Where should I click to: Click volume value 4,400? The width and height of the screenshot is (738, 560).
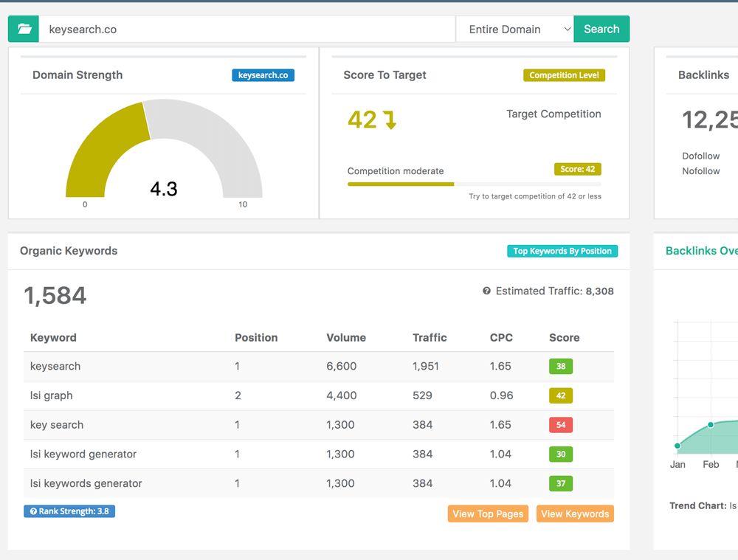pyautogui.click(x=341, y=395)
